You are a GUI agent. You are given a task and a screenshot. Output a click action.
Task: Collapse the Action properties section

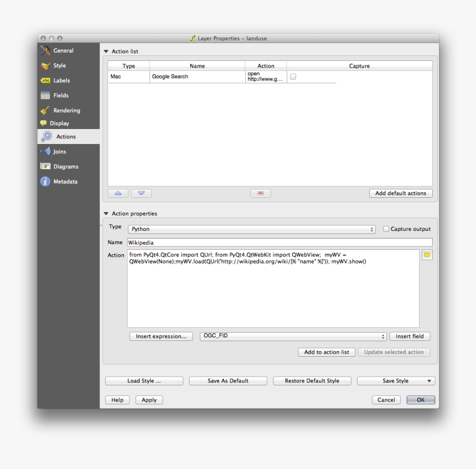click(x=106, y=213)
